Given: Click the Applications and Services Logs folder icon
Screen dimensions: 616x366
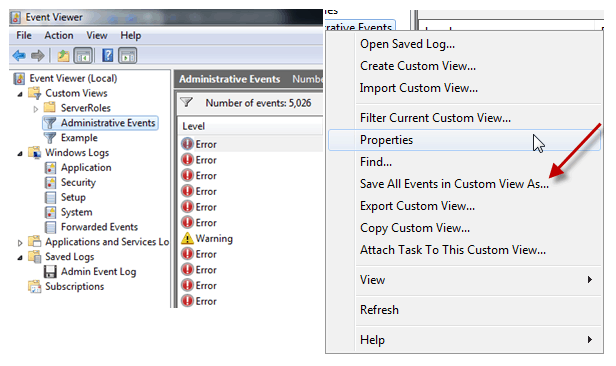Looking at the screenshot, I should click(x=35, y=242).
